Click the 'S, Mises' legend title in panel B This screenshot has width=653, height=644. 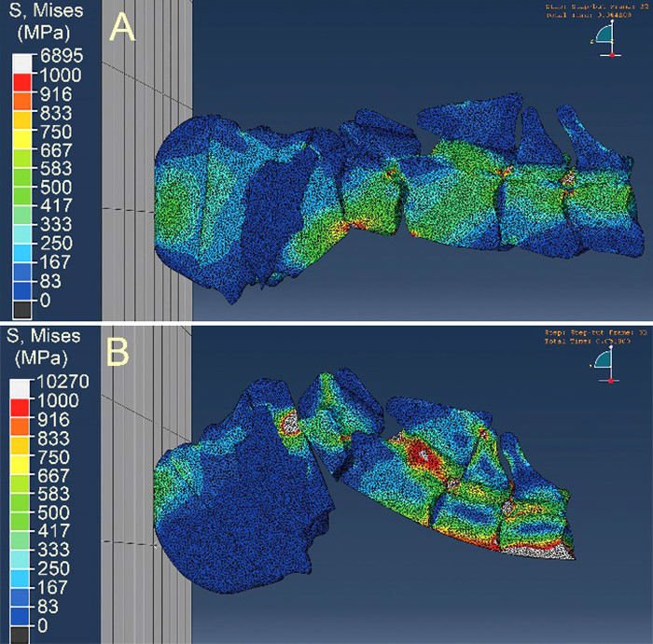pos(44,336)
